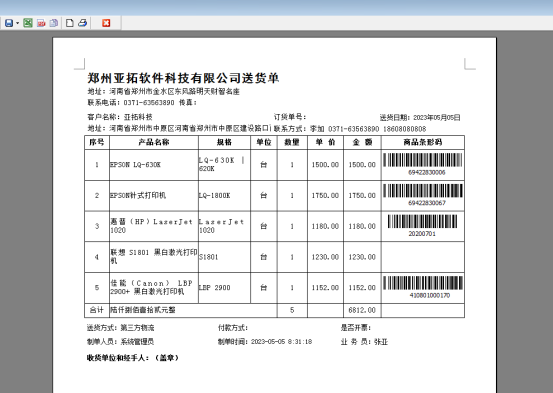This screenshot has height=393, width=553.
Task: Click the delivery note title heading
Action: (x=183, y=78)
